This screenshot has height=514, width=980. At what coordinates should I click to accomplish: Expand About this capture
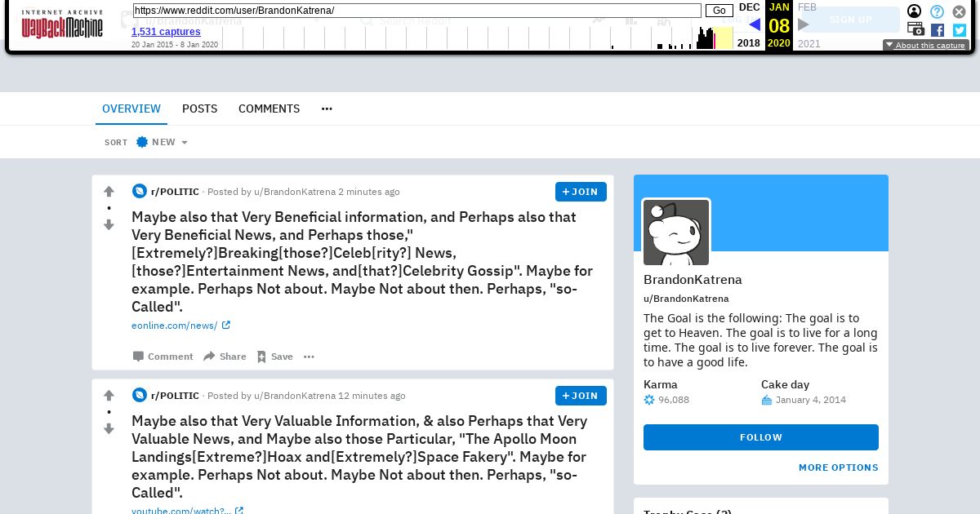(926, 46)
